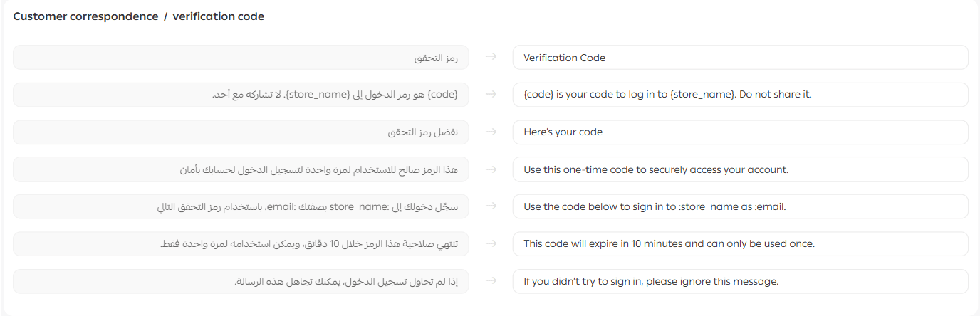980x316 pixels.
Task: Click into 'Use this one-time code' input
Action: click(x=740, y=169)
